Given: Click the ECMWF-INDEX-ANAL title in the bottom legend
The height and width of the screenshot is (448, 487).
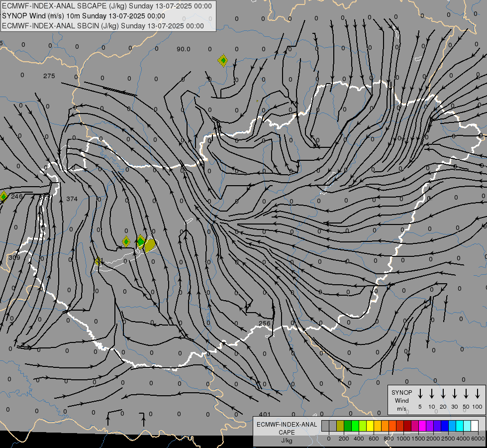Looking at the screenshot, I should (x=287, y=425).
